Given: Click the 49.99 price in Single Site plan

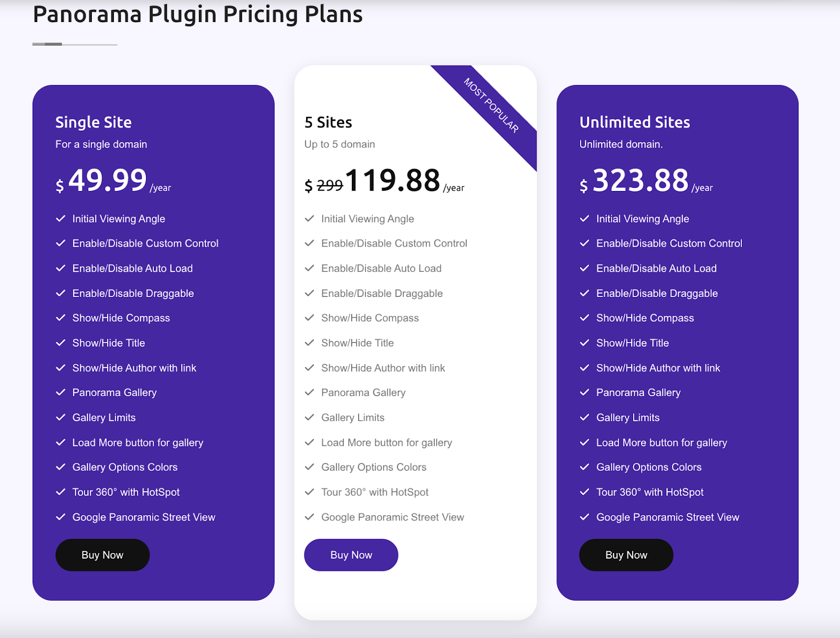Looking at the screenshot, I should 108,180.
